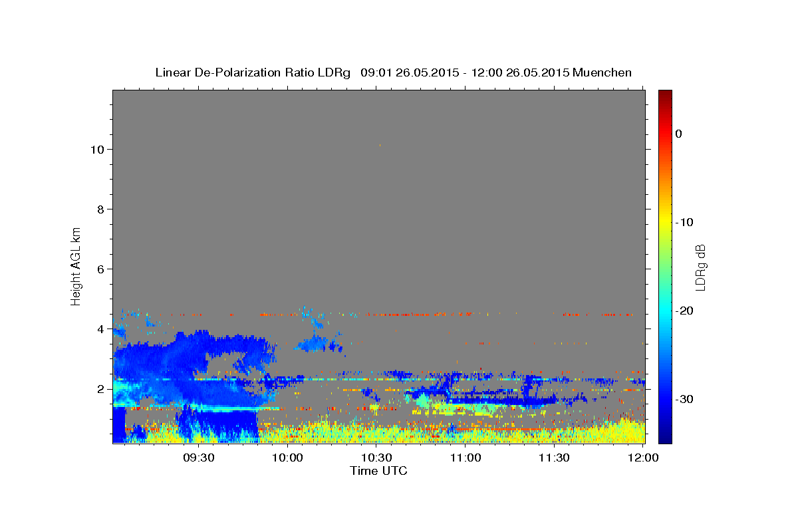
Task: Click the 'Muenchen' location in the title
Action: (x=602, y=72)
